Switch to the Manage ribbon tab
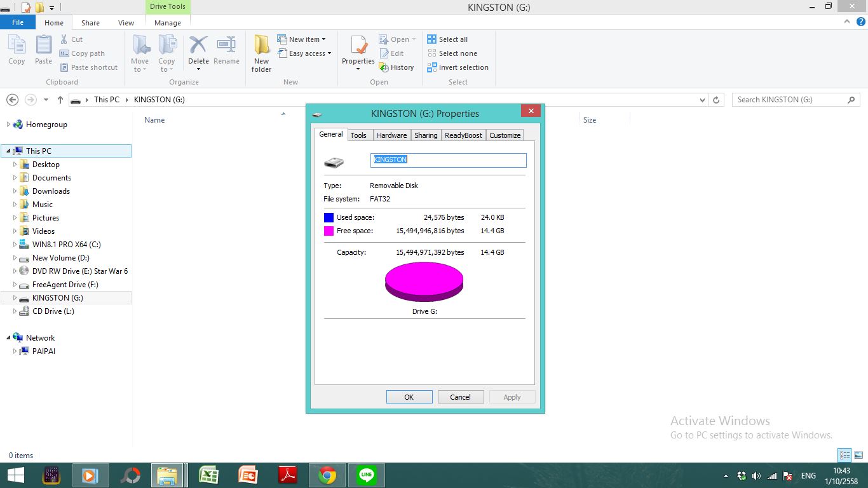 tap(168, 23)
